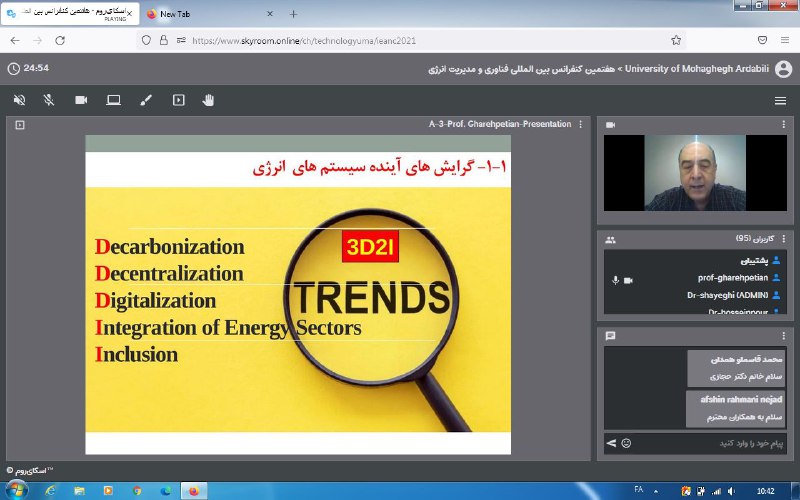The width and height of the screenshot is (800, 500).
Task: Launch Internet Explorer from the taskbar
Action: tap(50, 491)
